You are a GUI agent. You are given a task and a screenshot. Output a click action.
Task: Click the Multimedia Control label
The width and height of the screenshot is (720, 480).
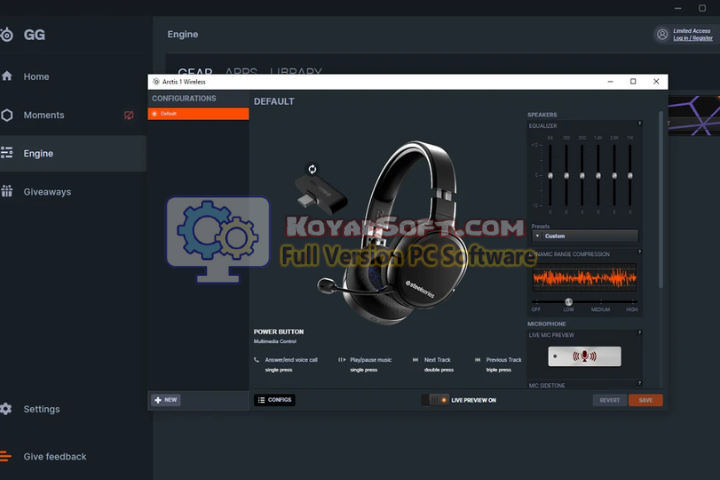pyautogui.click(x=275, y=341)
